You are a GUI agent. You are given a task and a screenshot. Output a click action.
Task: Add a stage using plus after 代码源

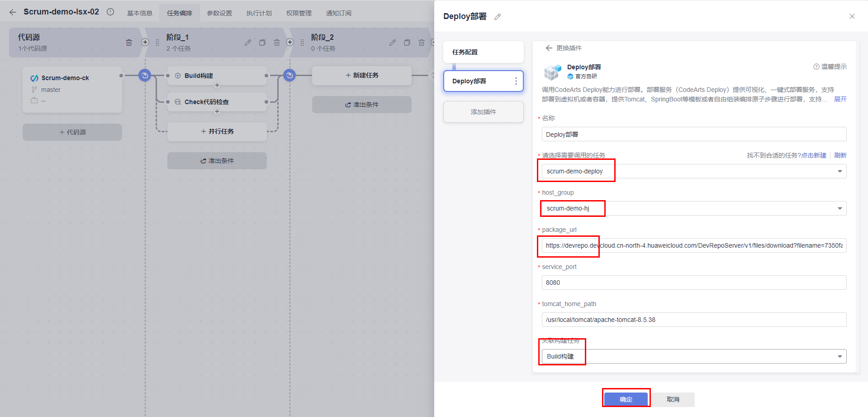[x=145, y=42]
